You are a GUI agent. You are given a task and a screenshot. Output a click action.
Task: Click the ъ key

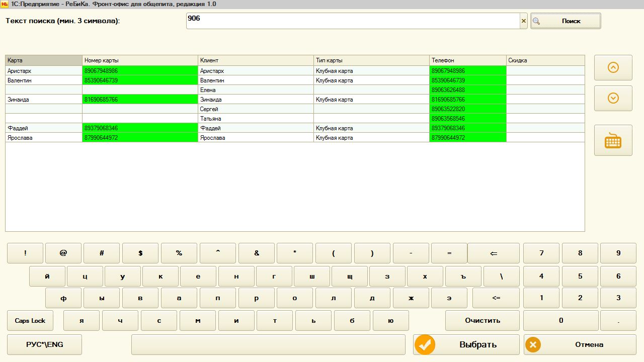point(463,276)
